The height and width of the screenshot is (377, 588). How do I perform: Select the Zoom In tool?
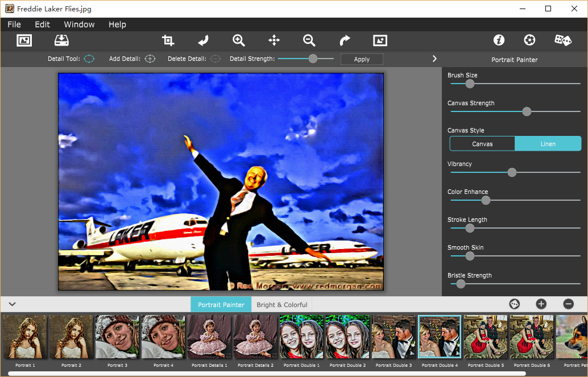239,40
